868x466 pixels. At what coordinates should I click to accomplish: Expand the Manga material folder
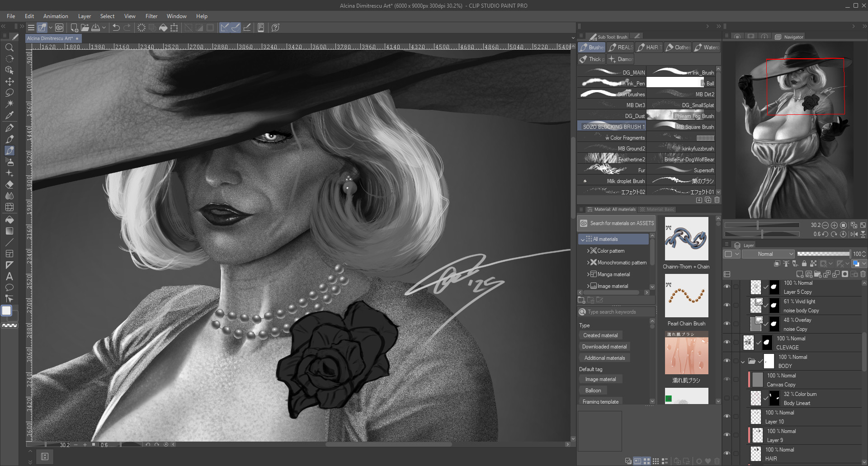(588, 274)
